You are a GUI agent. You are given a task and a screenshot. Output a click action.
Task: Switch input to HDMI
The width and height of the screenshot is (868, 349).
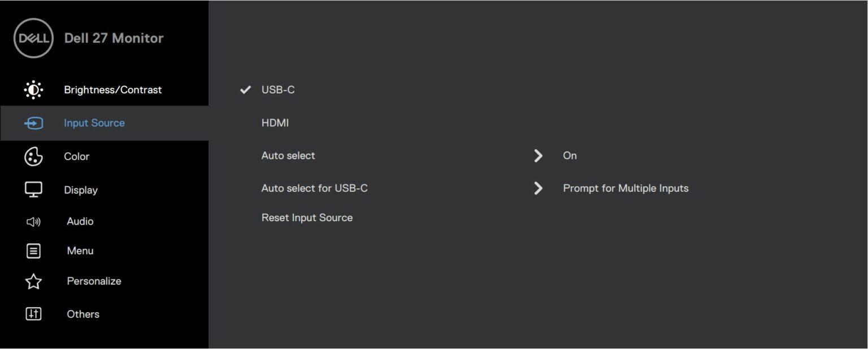point(275,123)
